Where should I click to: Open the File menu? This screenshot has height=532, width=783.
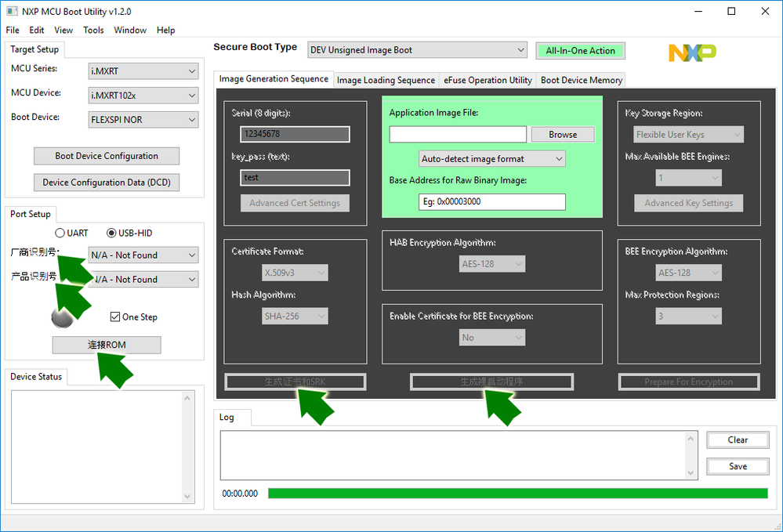(x=13, y=30)
